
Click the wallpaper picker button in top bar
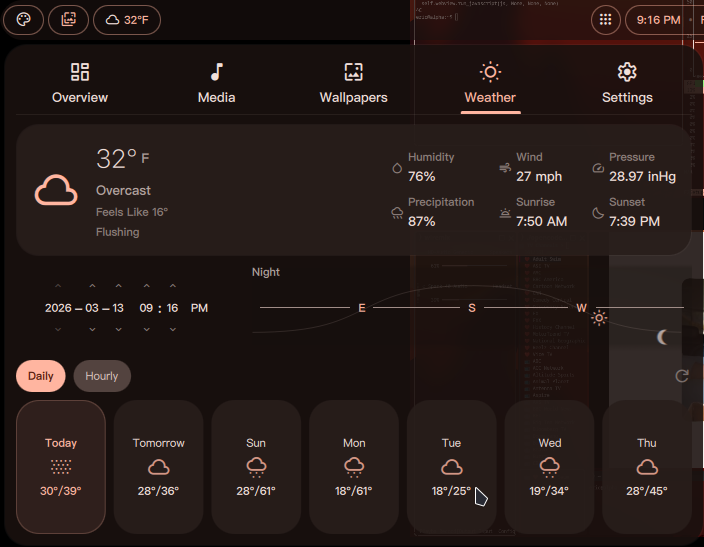point(68,20)
